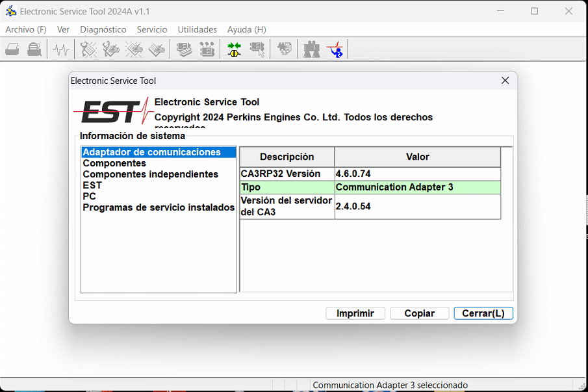Activate the green Connect/Disconnect ECM icon

pyautogui.click(x=233, y=49)
